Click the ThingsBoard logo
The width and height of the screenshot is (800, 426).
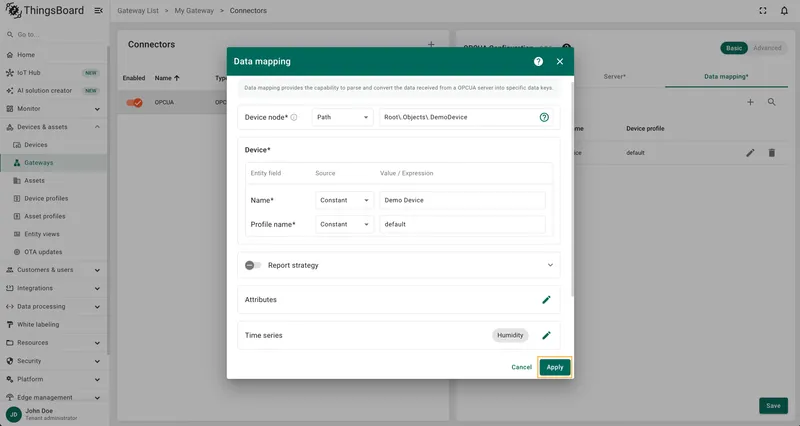pos(45,11)
